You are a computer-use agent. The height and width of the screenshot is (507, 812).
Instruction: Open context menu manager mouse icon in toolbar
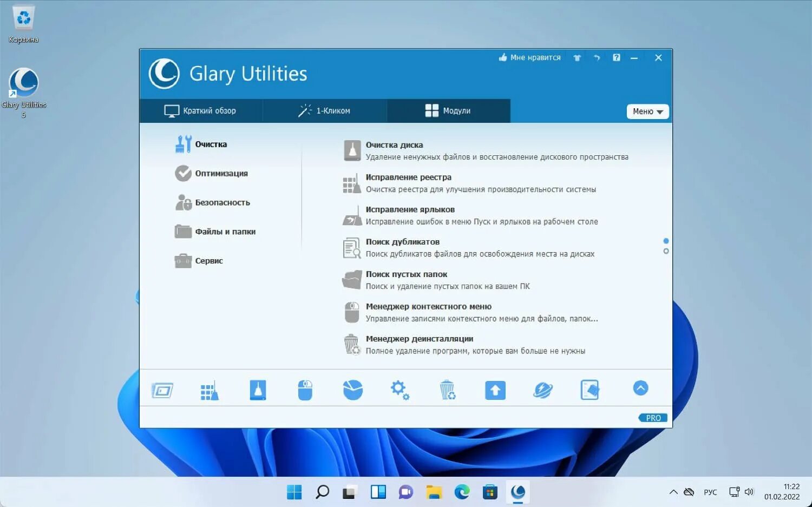point(305,390)
